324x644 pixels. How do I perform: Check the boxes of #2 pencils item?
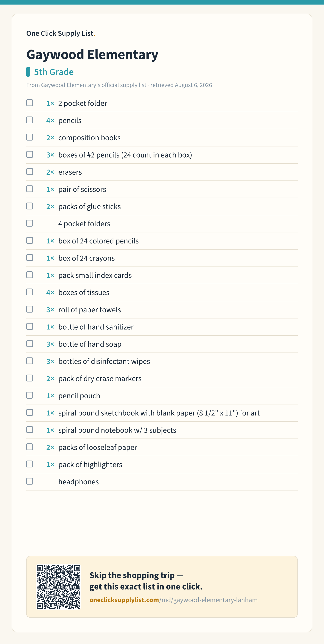(x=30, y=155)
